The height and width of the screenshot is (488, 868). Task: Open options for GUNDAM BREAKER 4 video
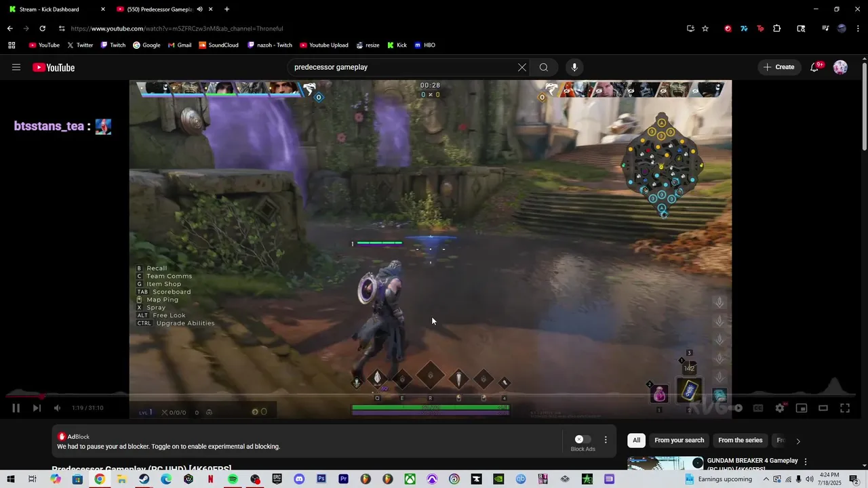(x=806, y=462)
